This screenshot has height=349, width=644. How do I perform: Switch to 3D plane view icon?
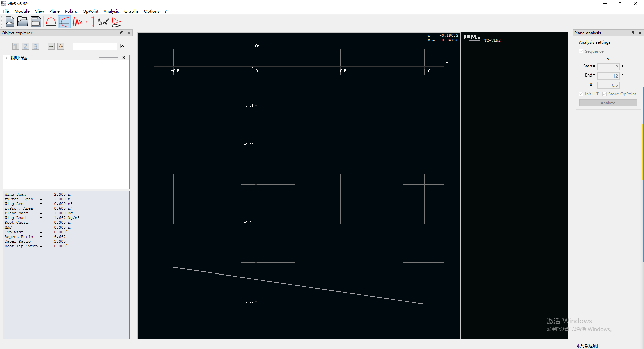pyautogui.click(x=103, y=22)
